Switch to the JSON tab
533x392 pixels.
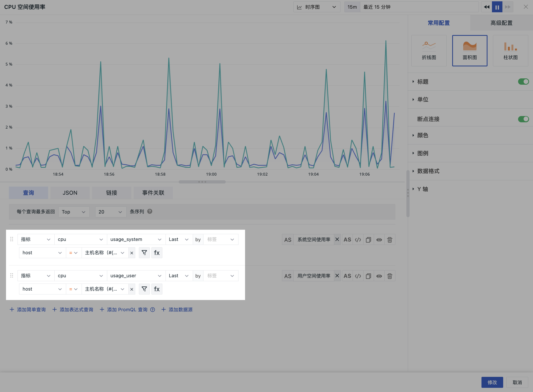(70, 193)
